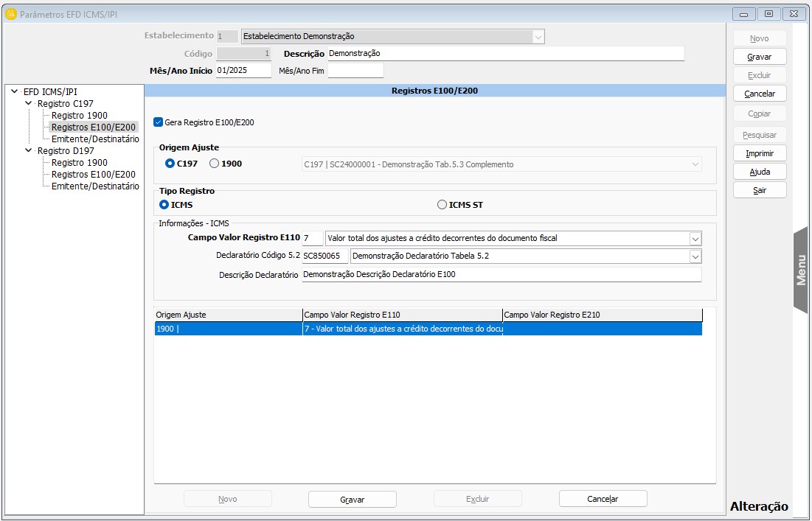The image size is (812, 521).
Task: Choose the ICMS ST radio option
Action: coord(443,205)
